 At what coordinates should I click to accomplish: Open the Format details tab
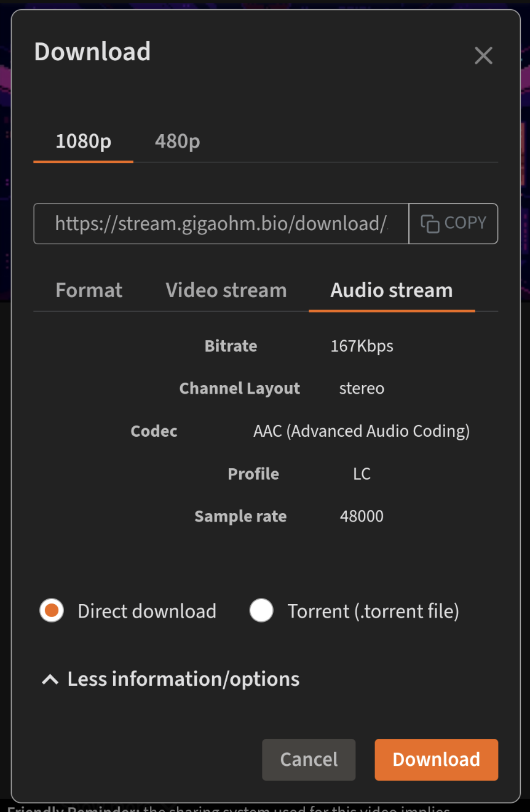pos(89,290)
